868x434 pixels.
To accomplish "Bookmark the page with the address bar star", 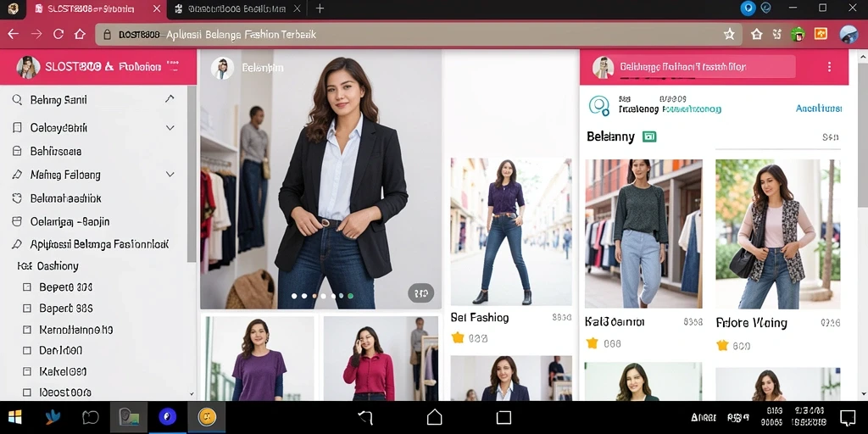I will coord(729,34).
